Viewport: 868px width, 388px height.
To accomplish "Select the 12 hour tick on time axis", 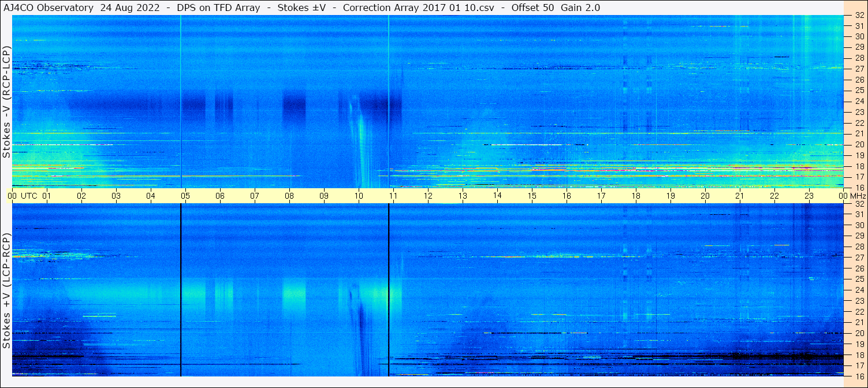I will [428, 196].
